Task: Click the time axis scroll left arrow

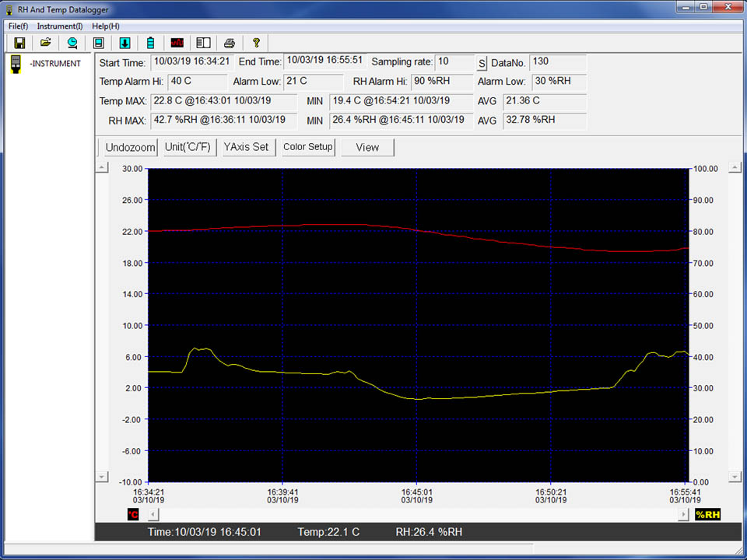Action: tap(153, 514)
